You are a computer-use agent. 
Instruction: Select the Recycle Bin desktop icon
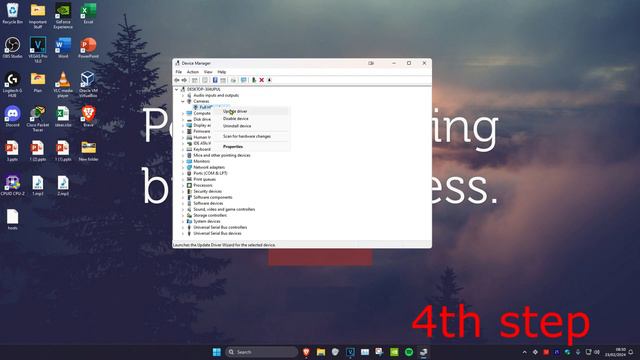click(13, 13)
